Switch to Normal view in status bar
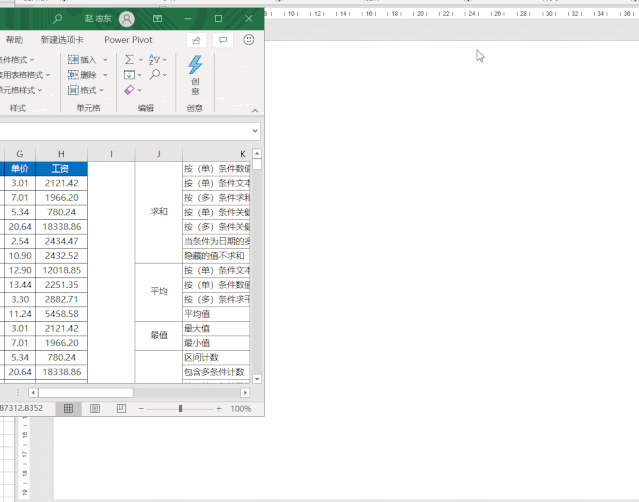 68,409
